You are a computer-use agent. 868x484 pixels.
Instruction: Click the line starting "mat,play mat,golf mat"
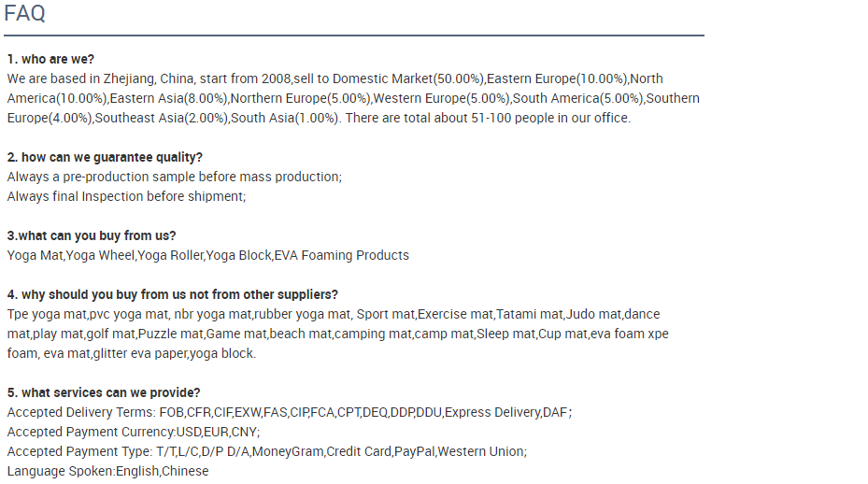pyautogui.click(x=338, y=334)
